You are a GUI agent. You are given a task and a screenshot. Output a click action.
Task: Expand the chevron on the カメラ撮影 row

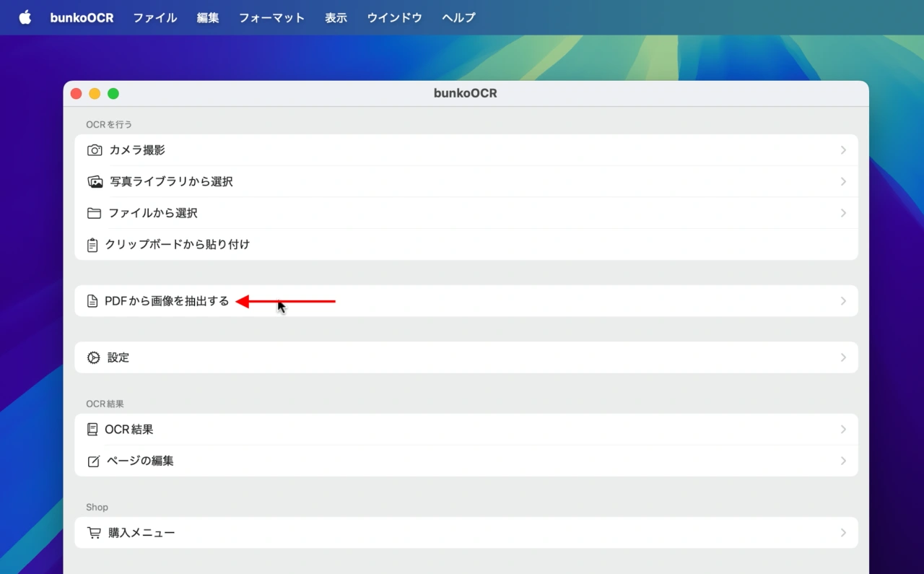[843, 149]
